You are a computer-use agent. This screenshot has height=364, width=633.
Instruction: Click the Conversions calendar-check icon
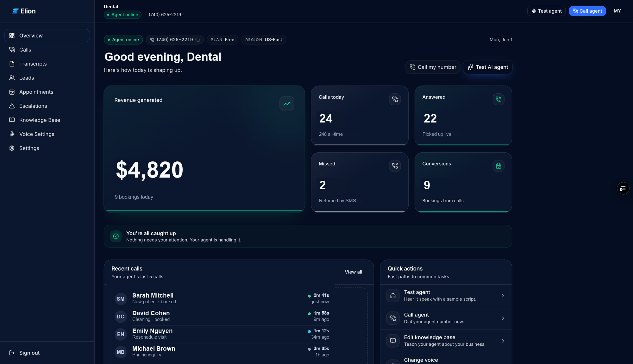point(498,166)
